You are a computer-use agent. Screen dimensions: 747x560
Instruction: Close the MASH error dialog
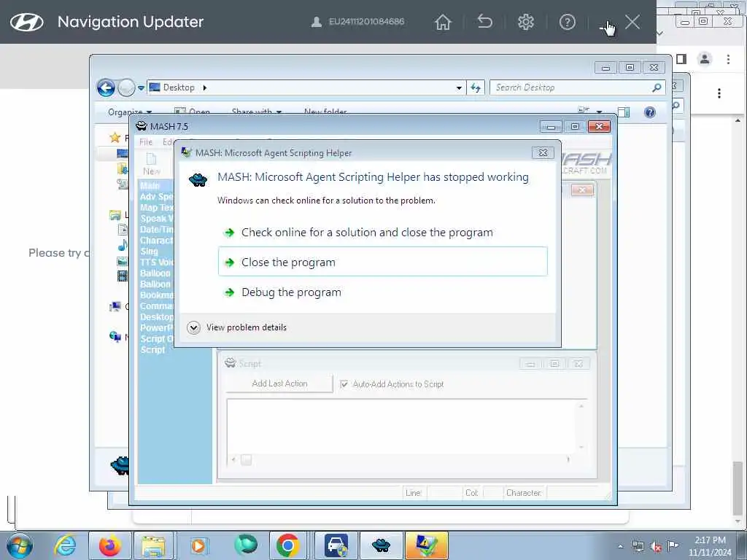tap(543, 153)
